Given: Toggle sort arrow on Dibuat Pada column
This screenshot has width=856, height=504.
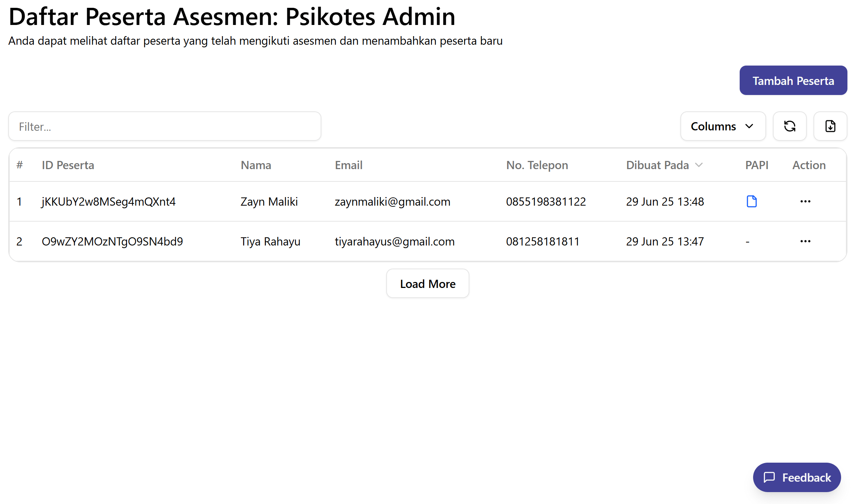Looking at the screenshot, I should tap(699, 165).
